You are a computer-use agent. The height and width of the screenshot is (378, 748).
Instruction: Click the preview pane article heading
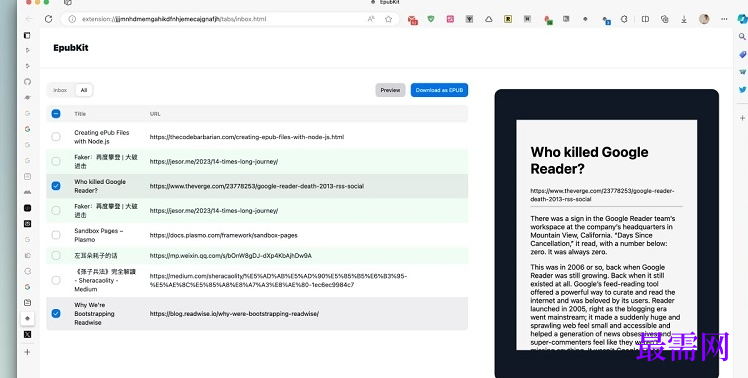tap(590, 160)
